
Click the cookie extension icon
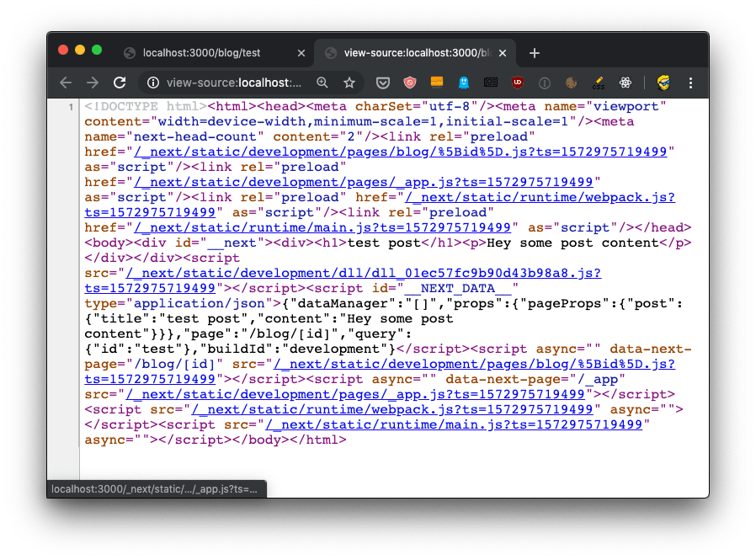(x=572, y=83)
